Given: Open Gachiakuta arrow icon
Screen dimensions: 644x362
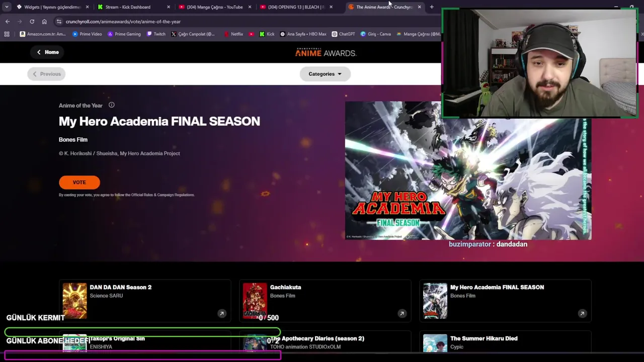Looking at the screenshot, I should (x=401, y=313).
